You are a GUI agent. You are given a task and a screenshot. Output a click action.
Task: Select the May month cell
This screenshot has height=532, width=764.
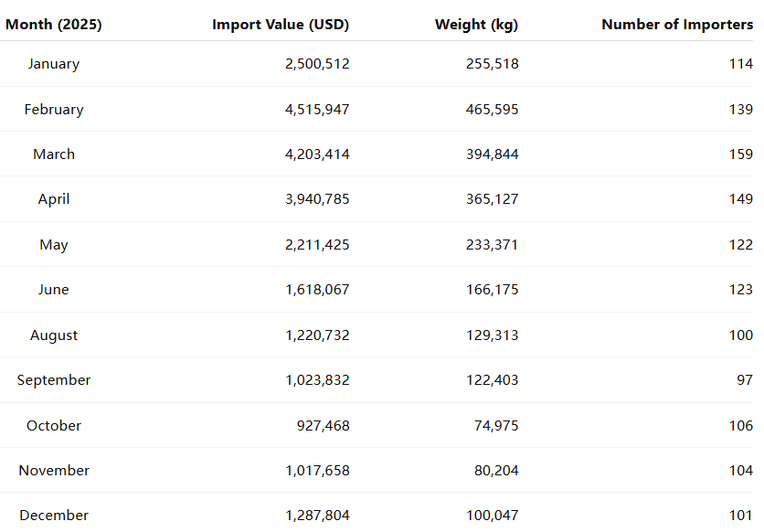[x=54, y=245]
